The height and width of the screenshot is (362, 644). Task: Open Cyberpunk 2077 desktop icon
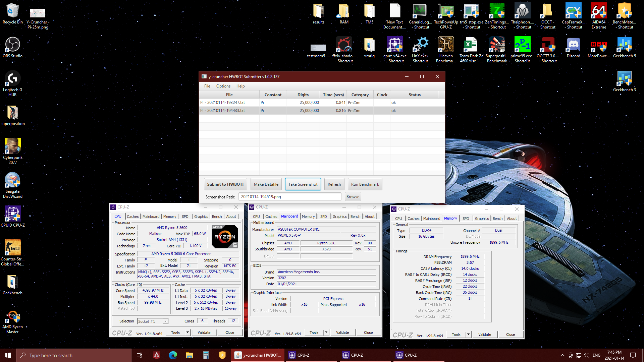point(13,151)
